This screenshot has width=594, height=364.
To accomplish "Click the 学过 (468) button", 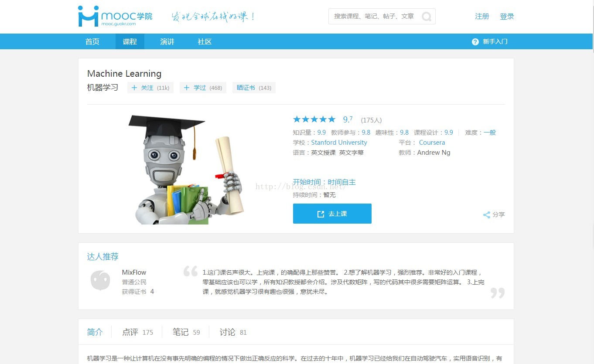I will click(203, 88).
